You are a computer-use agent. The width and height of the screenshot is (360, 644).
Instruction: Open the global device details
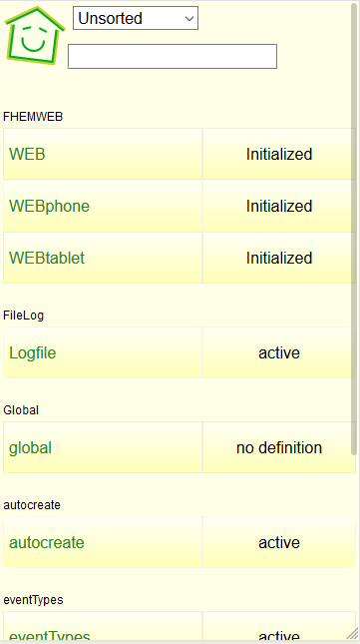(x=30, y=447)
